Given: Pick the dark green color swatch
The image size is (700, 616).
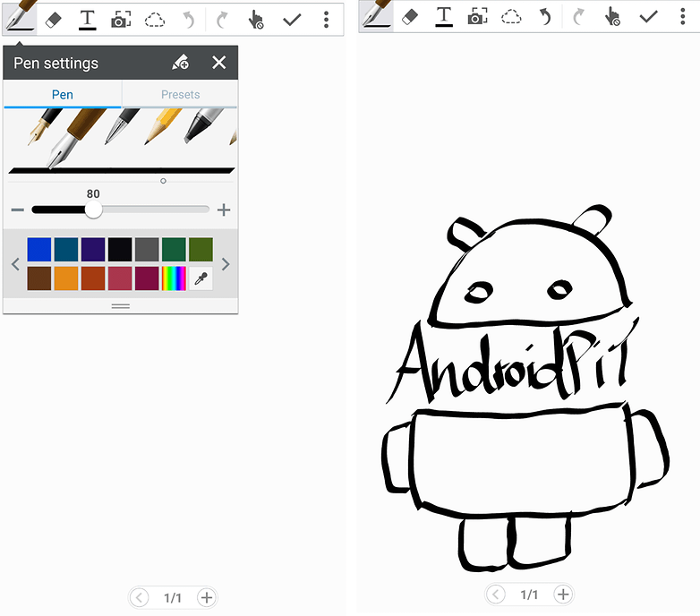Looking at the screenshot, I should [174, 249].
